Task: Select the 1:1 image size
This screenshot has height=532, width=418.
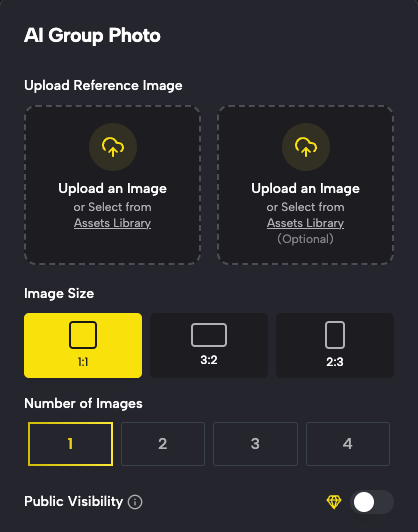Action: (83, 345)
